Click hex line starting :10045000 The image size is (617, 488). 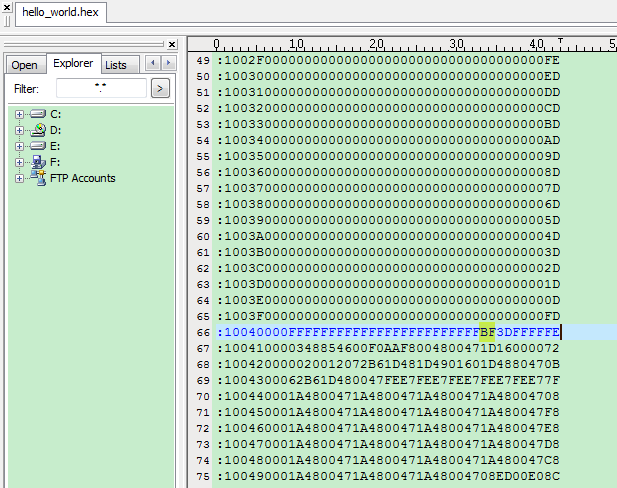[x=388, y=412]
